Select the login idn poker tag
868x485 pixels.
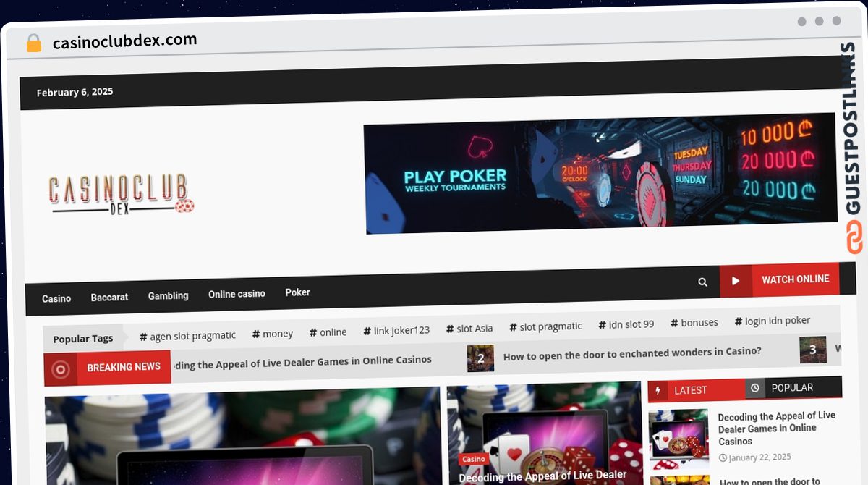click(x=773, y=321)
